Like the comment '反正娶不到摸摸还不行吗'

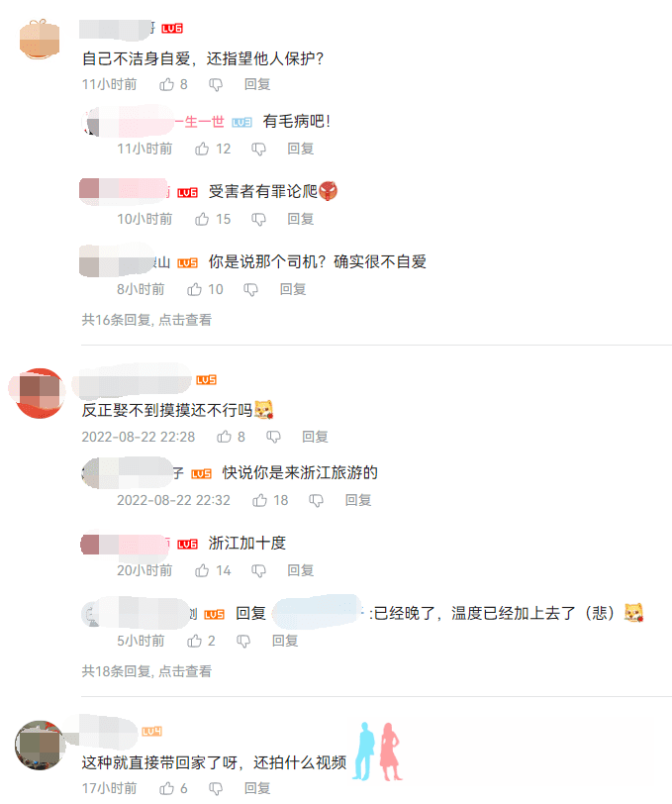(x=231, y=437)
